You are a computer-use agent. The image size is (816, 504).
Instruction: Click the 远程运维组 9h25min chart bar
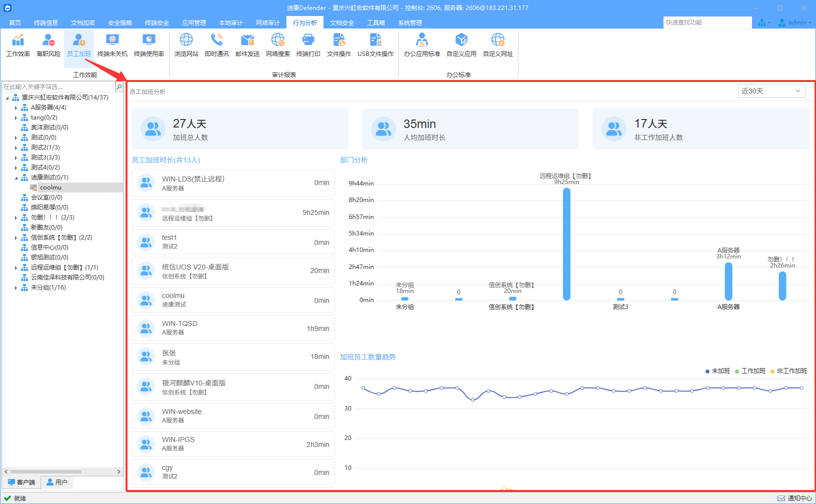[x=566, y=244]
